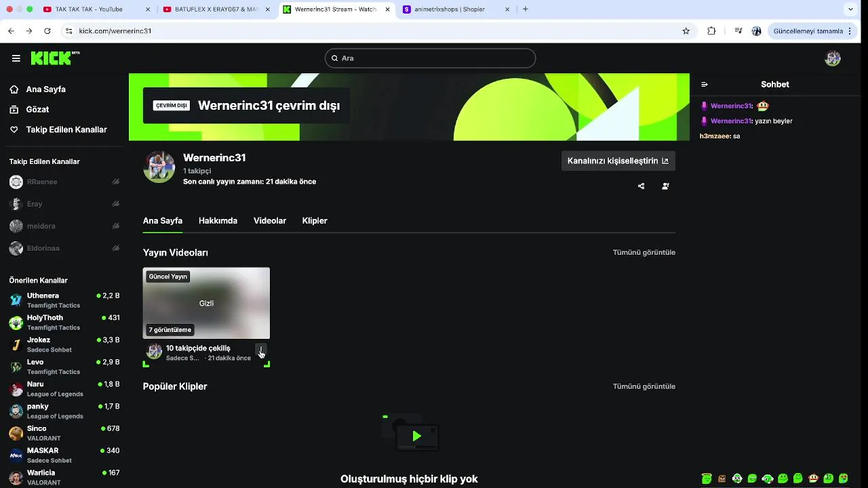Click the follow user icon beside share
The image size is (868, 488).
click(665, 186)
